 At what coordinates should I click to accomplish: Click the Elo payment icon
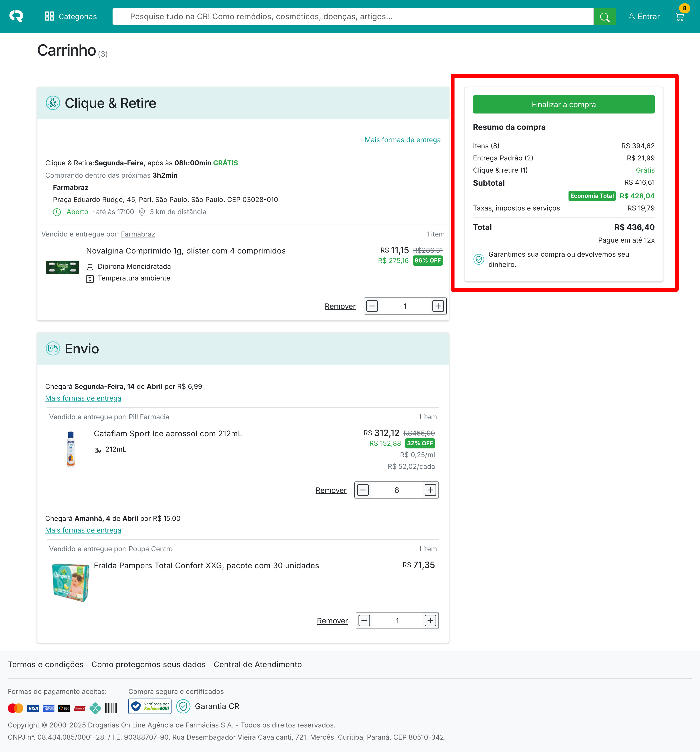point(64,708)
